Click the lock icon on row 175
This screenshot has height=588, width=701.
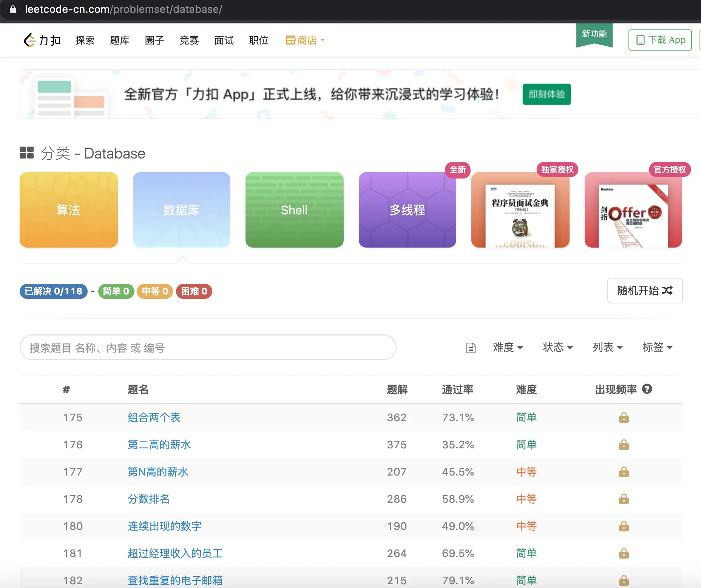[624, 417]
